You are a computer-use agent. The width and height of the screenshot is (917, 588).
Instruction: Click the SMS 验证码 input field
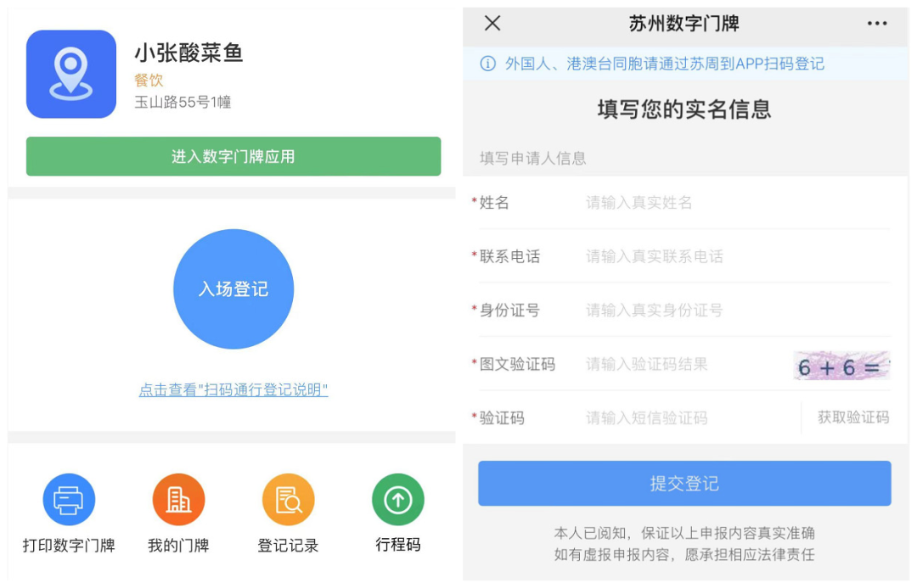point(679,418)
